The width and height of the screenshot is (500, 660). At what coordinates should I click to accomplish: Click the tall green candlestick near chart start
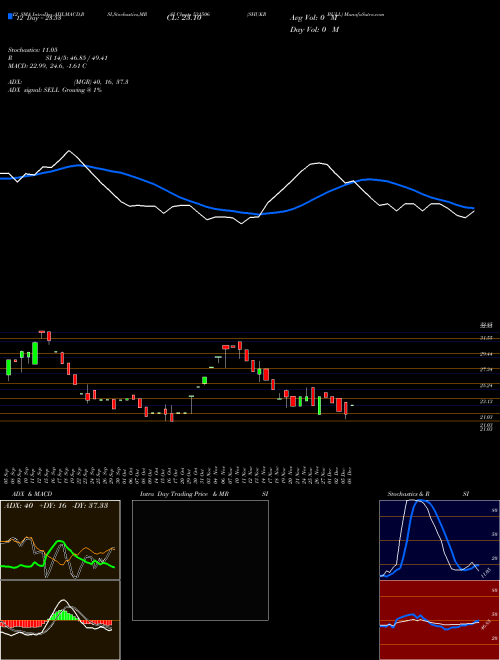point(35,353)
